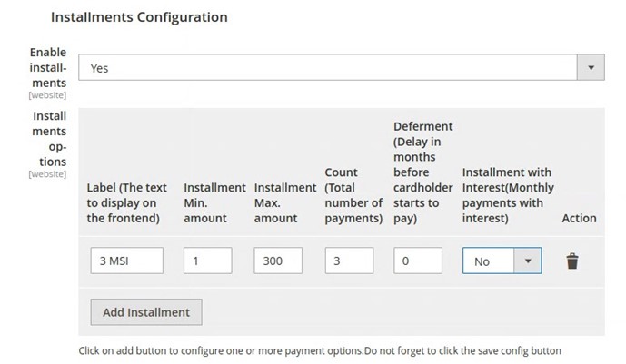Click the Deferment field showing 0
This screenshot has height=364, width=626.
[x=418, y=261]
